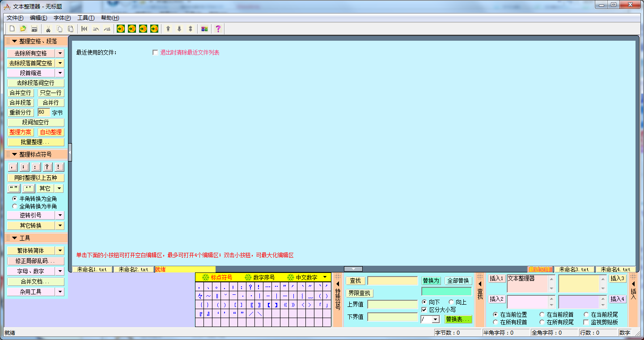Open the 帮助 menu
The height and width of the screenshot is (340, 644).
pos(110,18)
